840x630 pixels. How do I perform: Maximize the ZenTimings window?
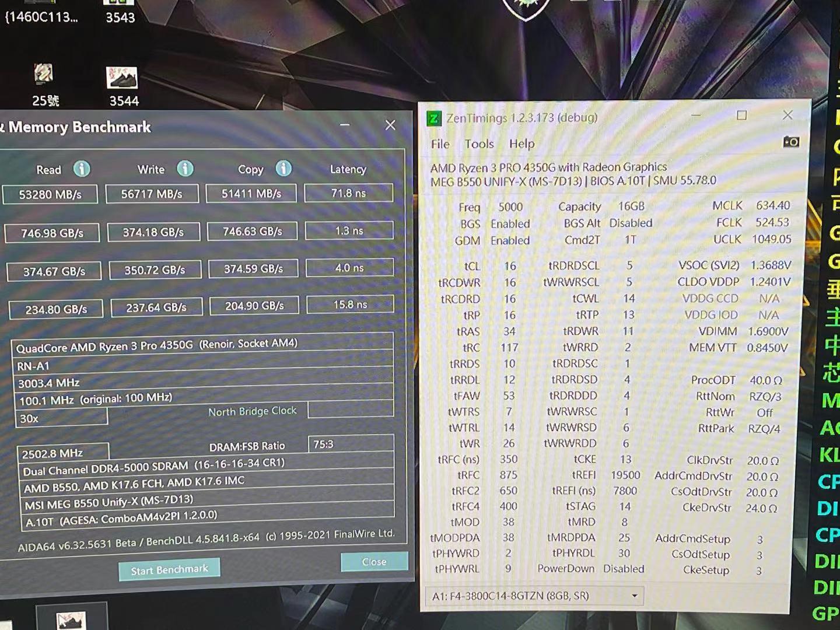tap(741, 116)
